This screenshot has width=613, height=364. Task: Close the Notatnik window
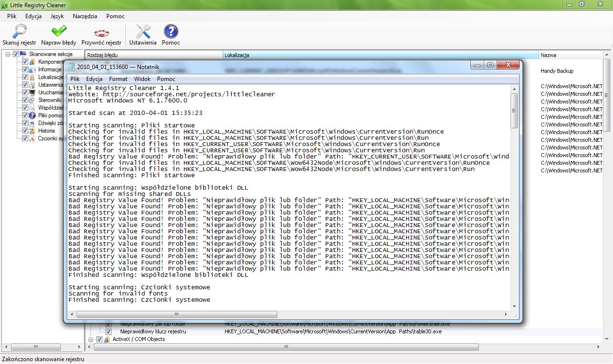click(x=508, y=65)
